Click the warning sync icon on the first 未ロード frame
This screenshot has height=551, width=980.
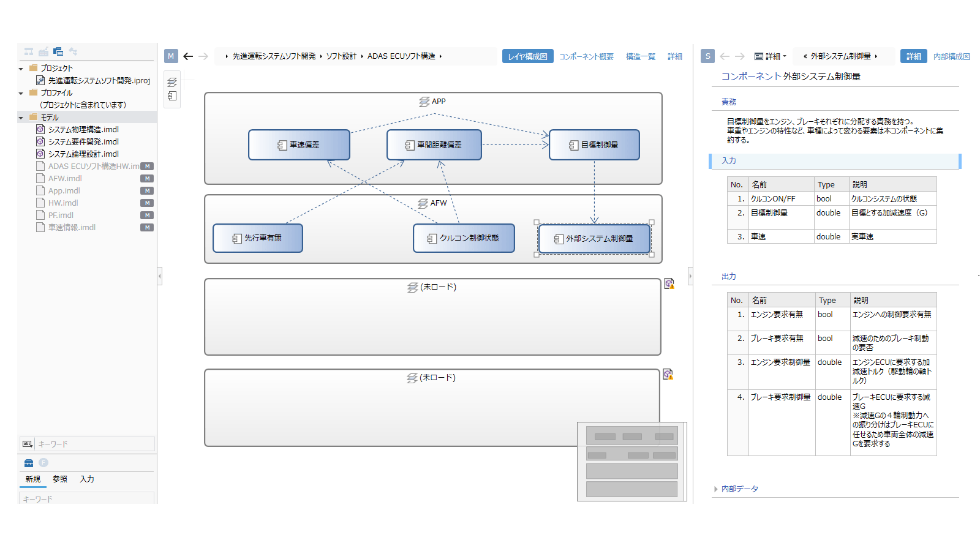[669, 284]
